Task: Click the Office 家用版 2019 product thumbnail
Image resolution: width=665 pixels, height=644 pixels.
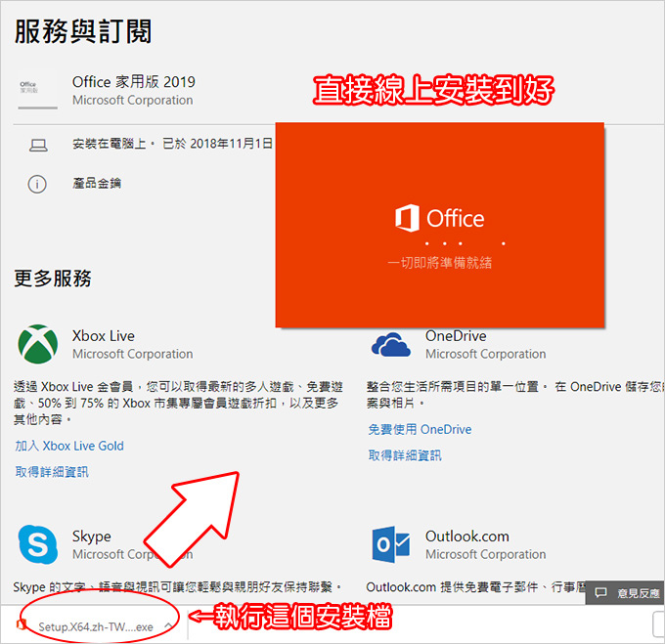Action: click(x=37, y=90)
